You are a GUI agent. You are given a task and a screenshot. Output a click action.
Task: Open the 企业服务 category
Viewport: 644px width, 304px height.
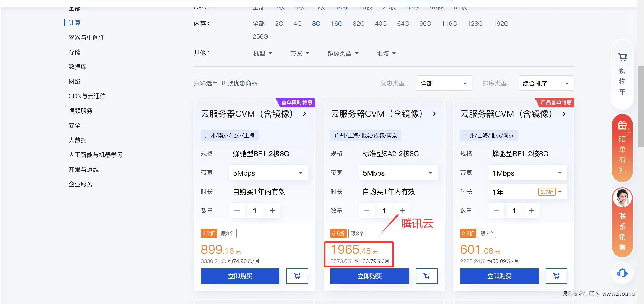point(80,184)
